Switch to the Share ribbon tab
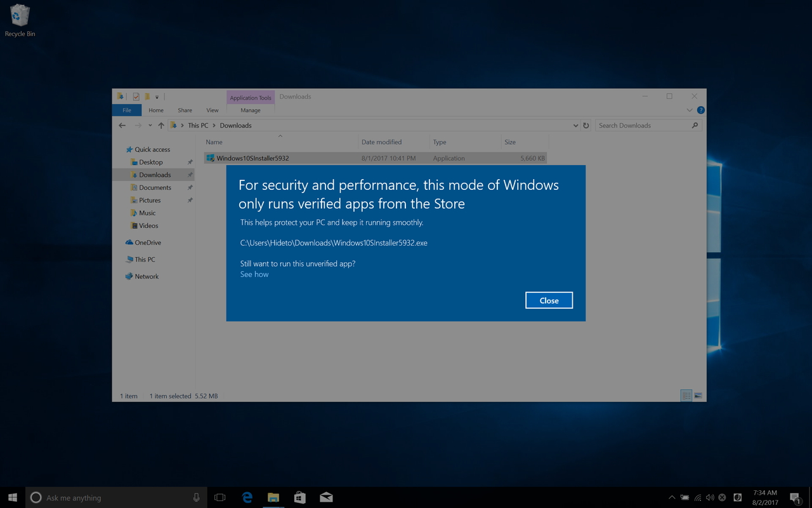Screen dimensions: 812x508 [185, 110]
